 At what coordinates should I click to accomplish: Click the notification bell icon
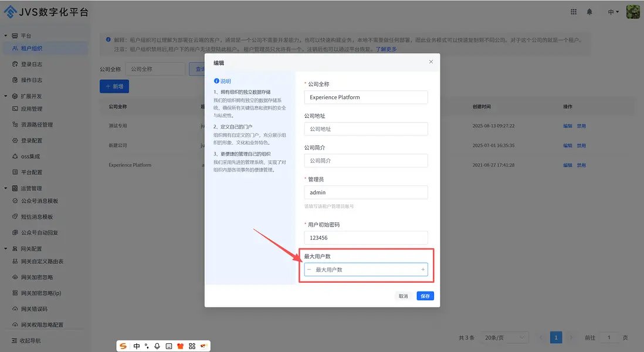(589, 11)
